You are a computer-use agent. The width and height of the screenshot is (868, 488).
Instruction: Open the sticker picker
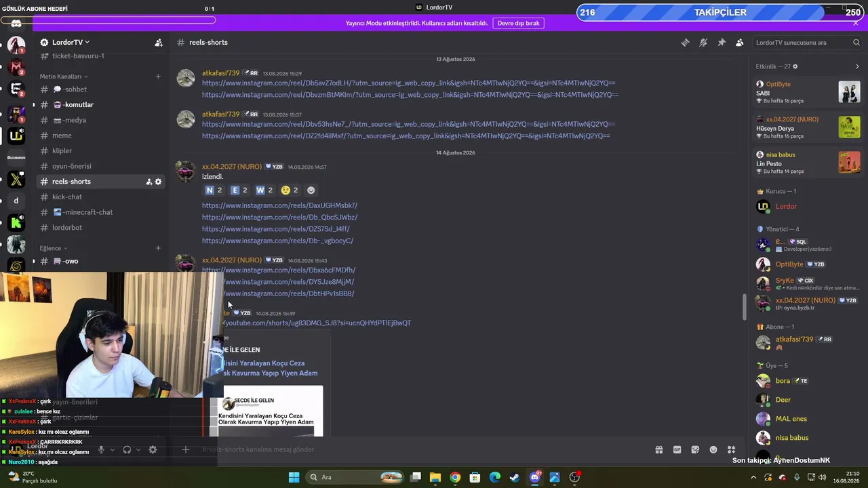695,449
